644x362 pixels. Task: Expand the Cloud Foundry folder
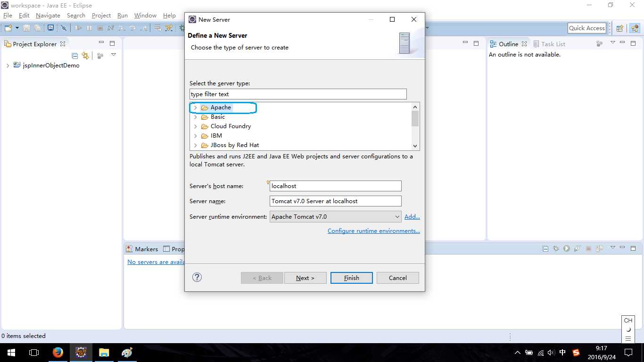click(195, 126)
